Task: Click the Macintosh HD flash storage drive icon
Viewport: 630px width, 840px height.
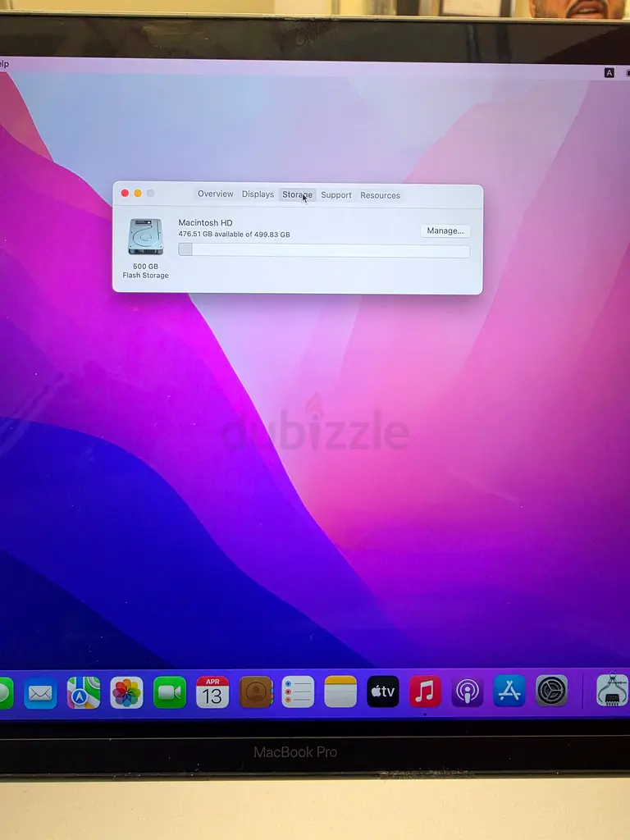Action: click(x=145, y=237)
